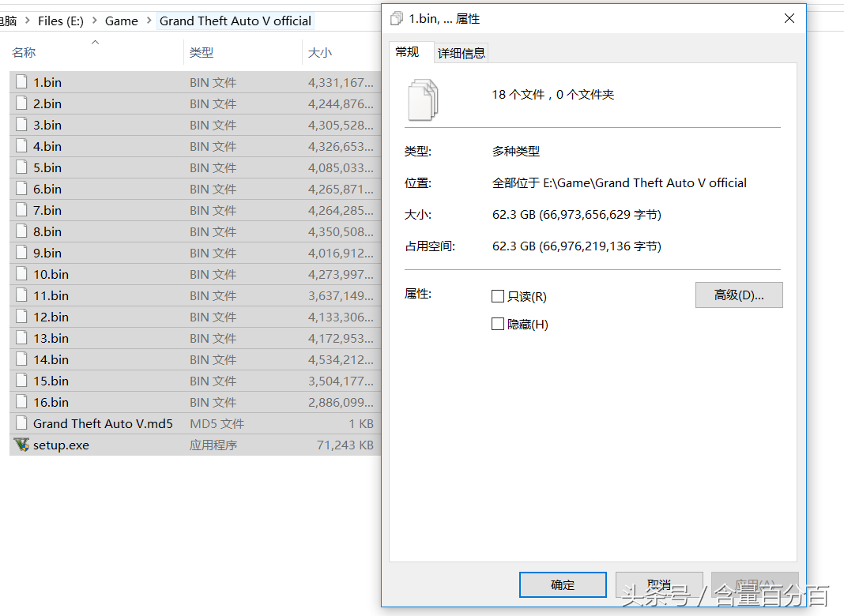Select the file name 1.bin
The height and width of the screenshot is (616, 844).
(x=47, y=82)
